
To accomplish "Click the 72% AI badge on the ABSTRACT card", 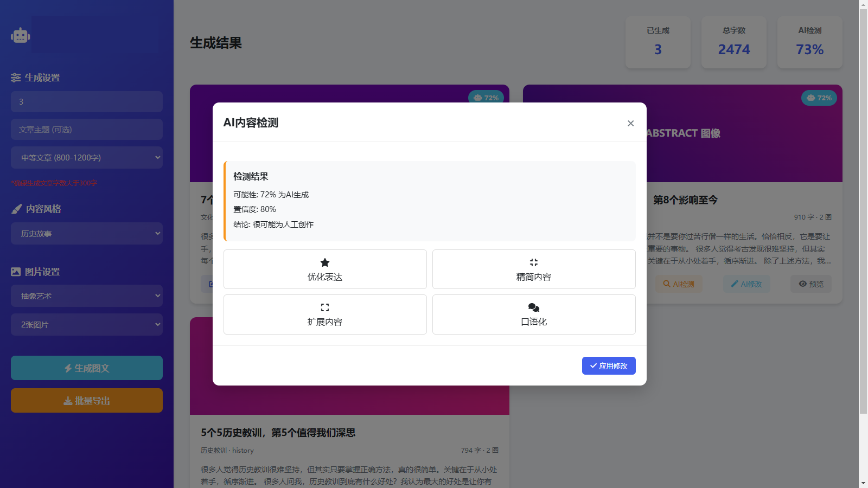I will (819, 98).
